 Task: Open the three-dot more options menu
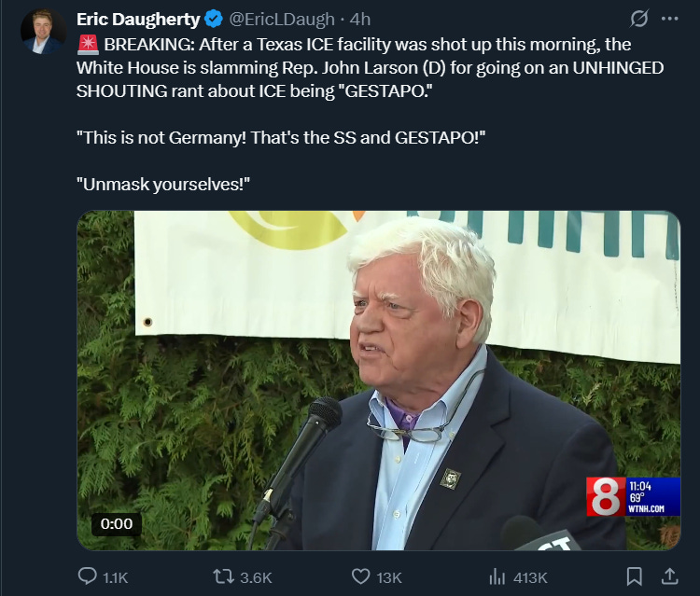[669, 19]
